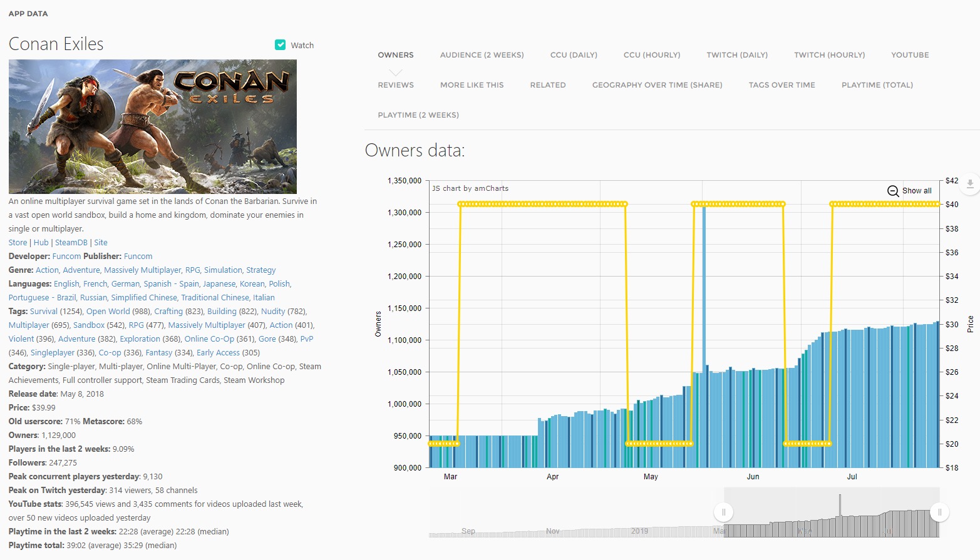Select the Reviews tab
Viewport: 980px width, 560px height.
[x=395, y=85]
